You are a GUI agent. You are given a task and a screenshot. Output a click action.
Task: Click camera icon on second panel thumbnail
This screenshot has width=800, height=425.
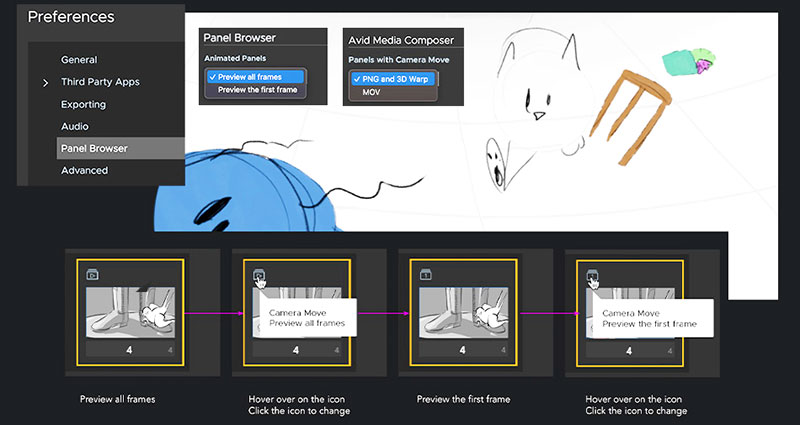[x=258, y=273]
